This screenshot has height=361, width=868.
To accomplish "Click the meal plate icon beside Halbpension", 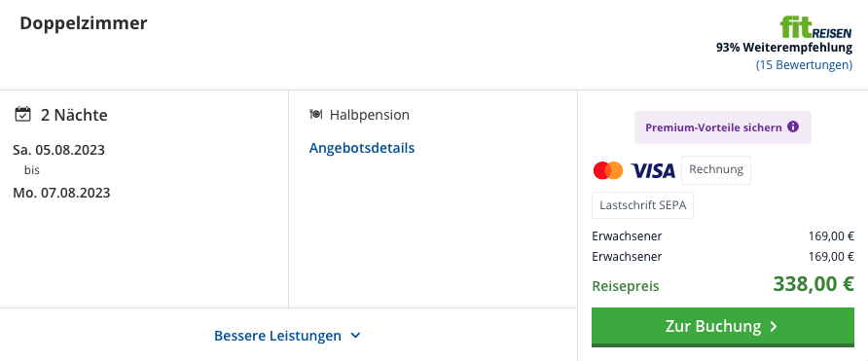I will click(x=315, y=115).
